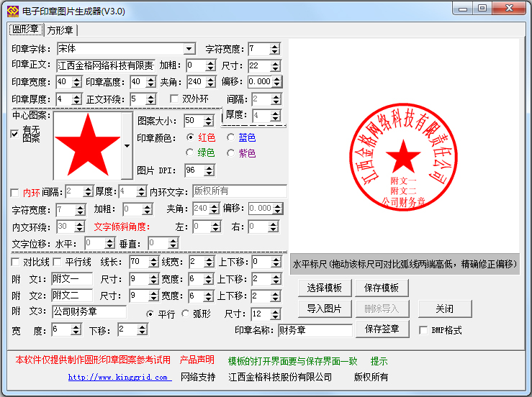Click the 水平标尺 ruler bar

click(405, 264)
